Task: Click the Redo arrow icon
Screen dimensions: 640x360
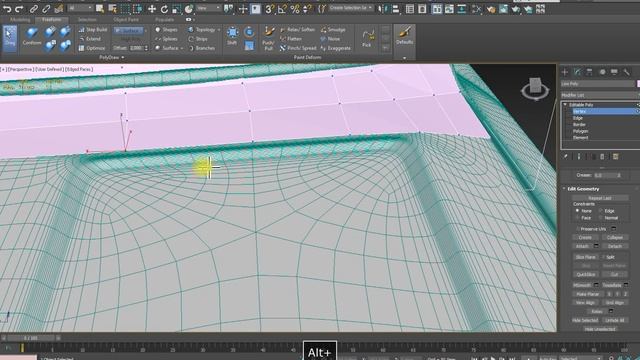Action: coord(19,9)
